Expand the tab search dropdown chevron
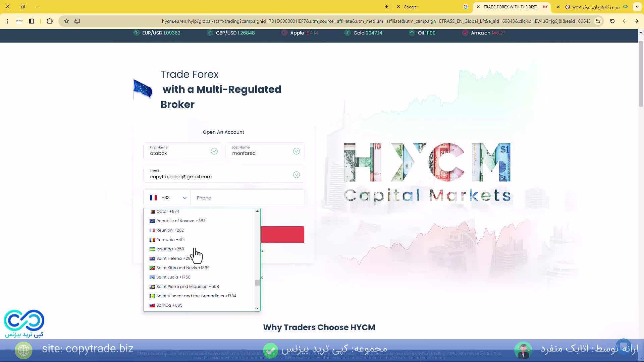The height and width of the screenshot is (362, 644). [x=637, y=7]
